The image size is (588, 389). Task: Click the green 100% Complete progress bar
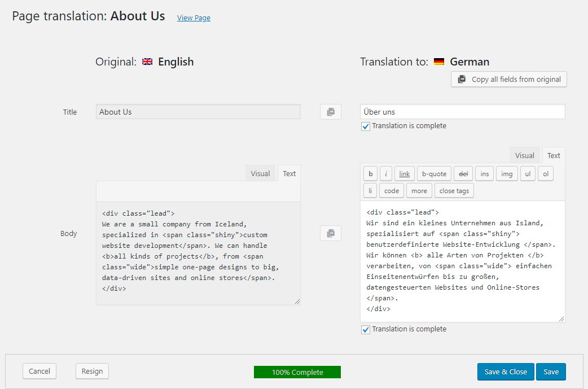(x=297, y=371)
